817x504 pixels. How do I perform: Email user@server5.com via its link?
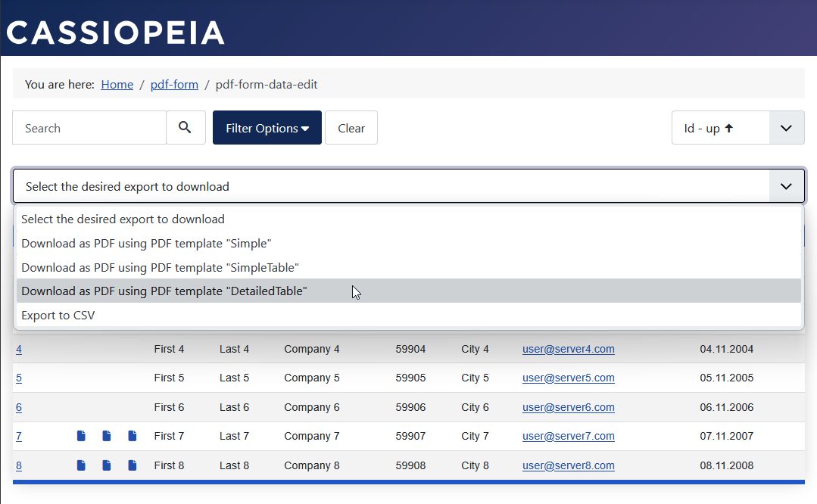click(568, 378)
